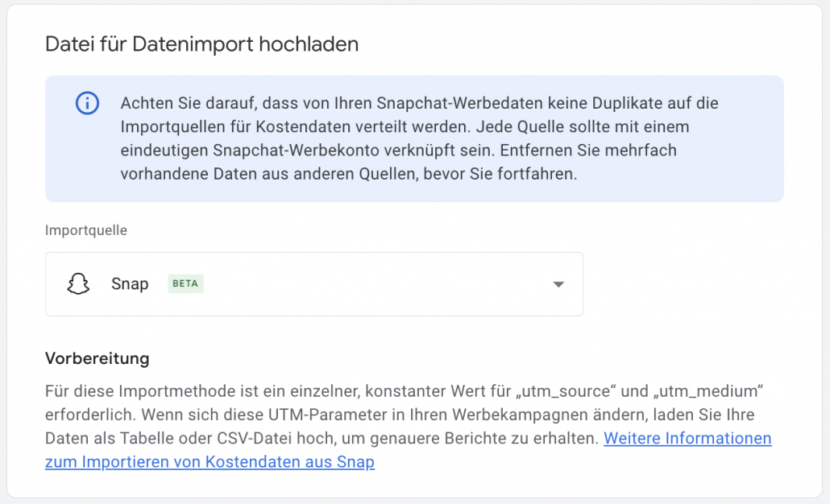This screenshot has width=830, height=504.
Task: Click the 'Importquelle' field label
Action: [86, 230]
